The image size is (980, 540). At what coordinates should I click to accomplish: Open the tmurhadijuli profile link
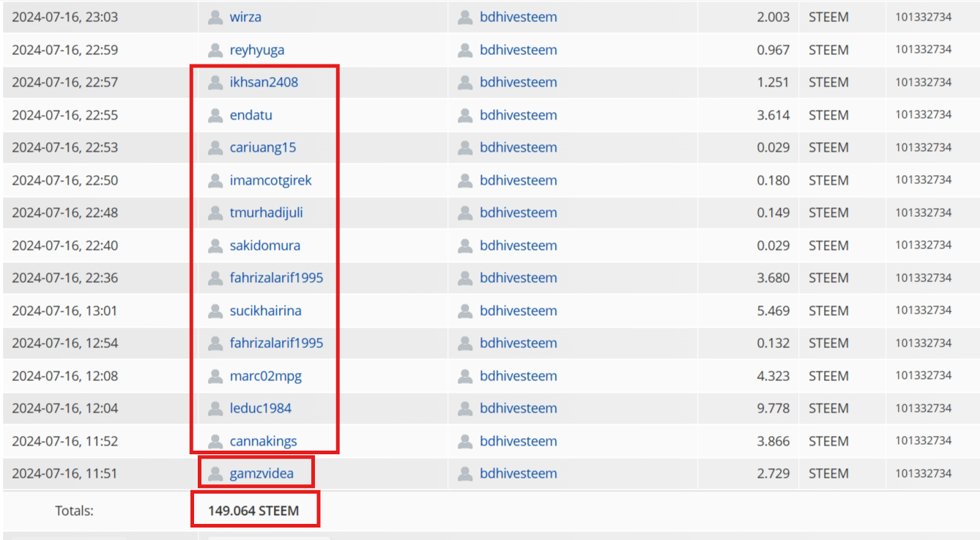[x=267, y=212]
